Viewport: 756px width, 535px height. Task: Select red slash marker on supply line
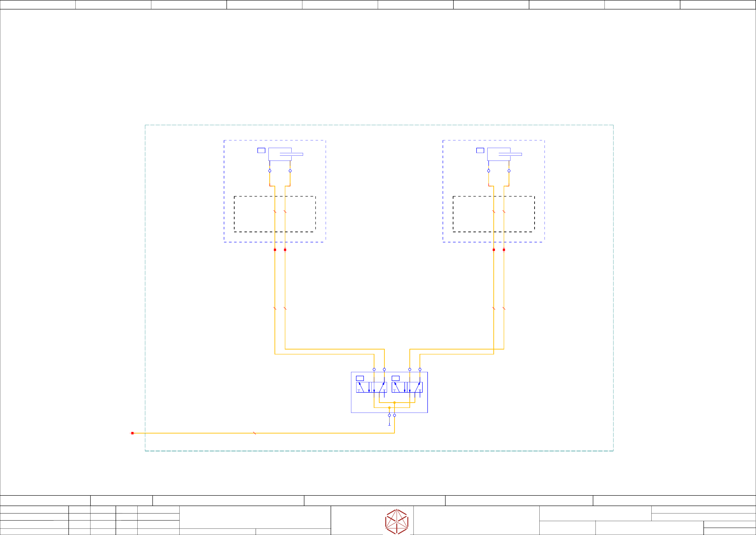(x=255, y=433)
